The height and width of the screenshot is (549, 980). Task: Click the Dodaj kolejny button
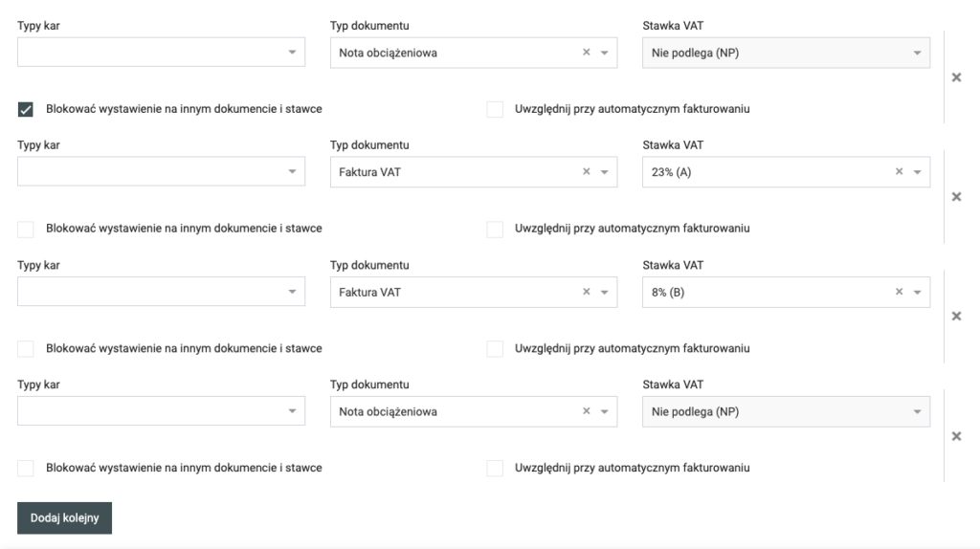(x=64, y=517)
